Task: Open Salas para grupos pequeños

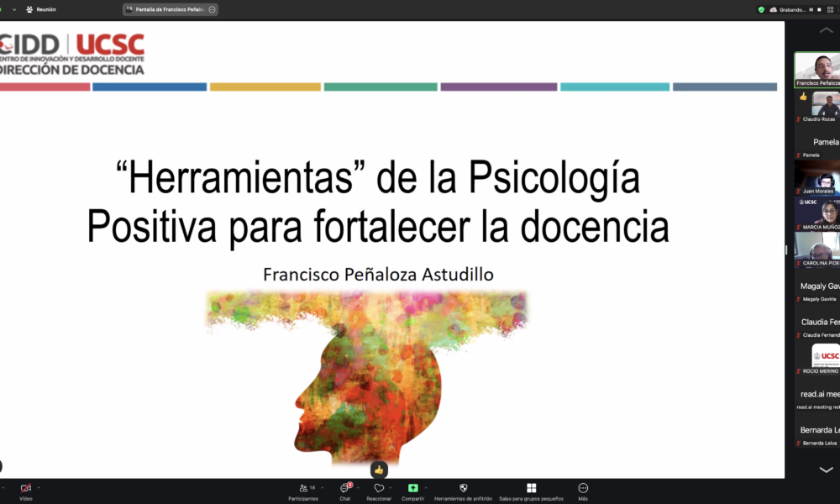Action: (x=532, y=491)
